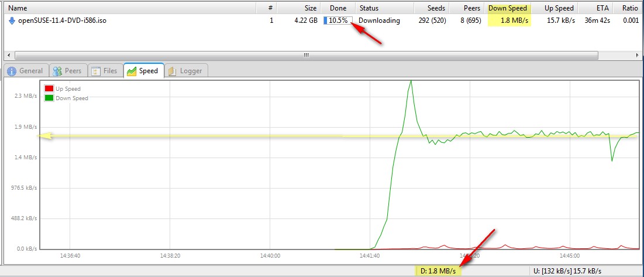
Task: Open the General tab
Action: [x=26, y=71]
